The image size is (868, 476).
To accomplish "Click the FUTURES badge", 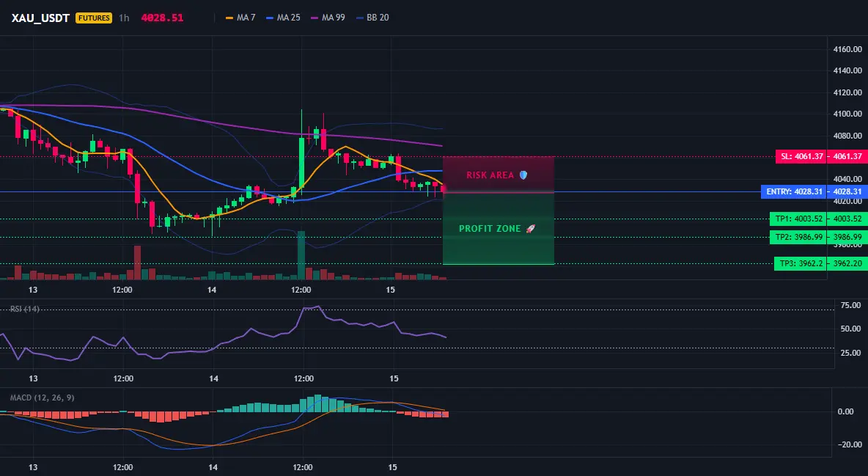I will click(94, 18).
